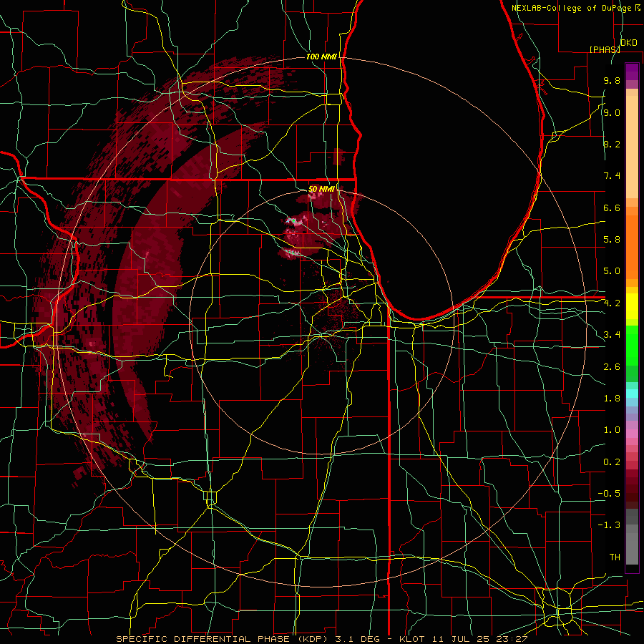Click the 7.4 legend value
Image resolution: width=644 pixels, height=644 pixels.
pyautogui.click(x=612, y=176)
